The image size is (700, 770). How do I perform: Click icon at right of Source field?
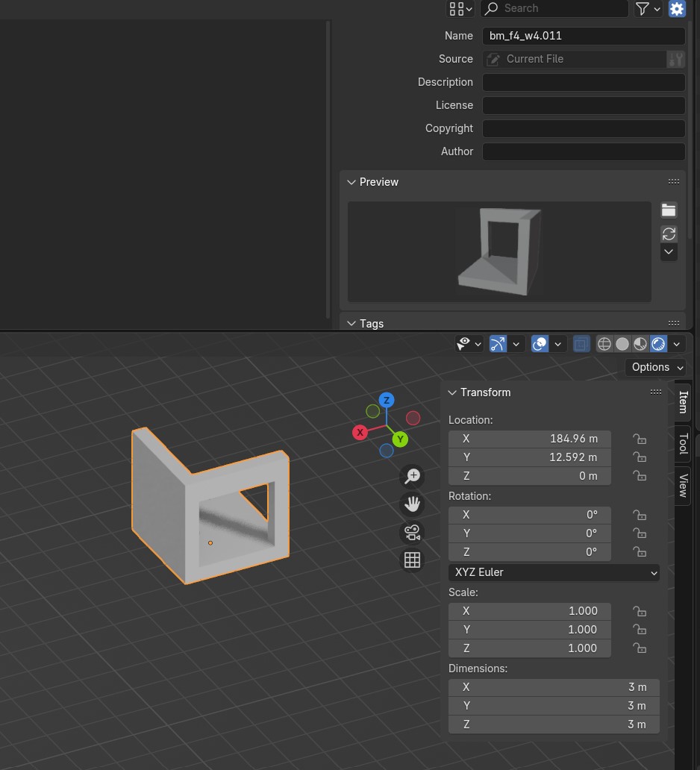676,59
